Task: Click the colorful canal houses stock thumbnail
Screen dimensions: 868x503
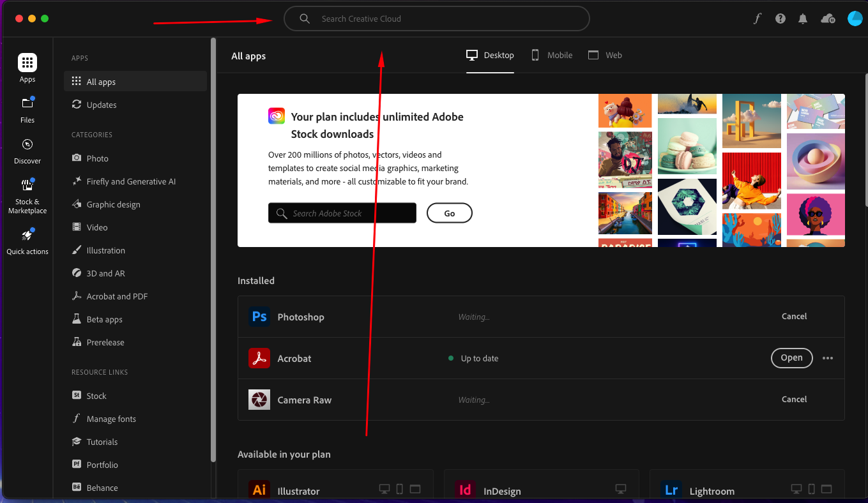Action: click(x=625, y=213)
